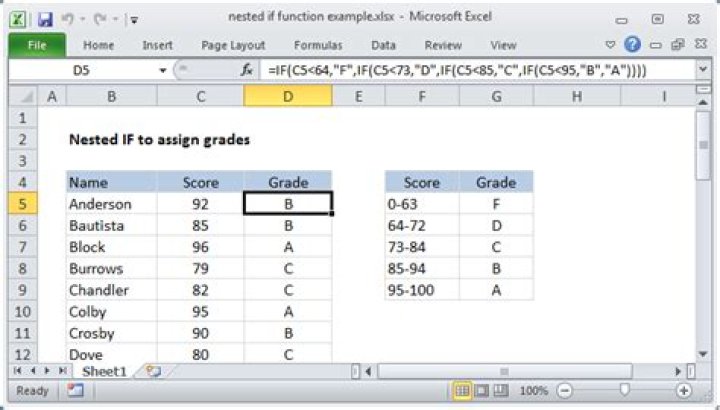Screen dimensions: 720x410
Task: Switch to Page Break Preview
Action: (501, 391)
